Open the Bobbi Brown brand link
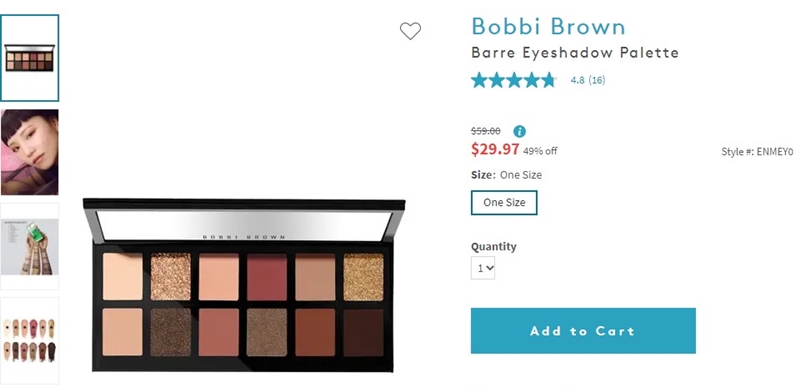 pos(548,27)
